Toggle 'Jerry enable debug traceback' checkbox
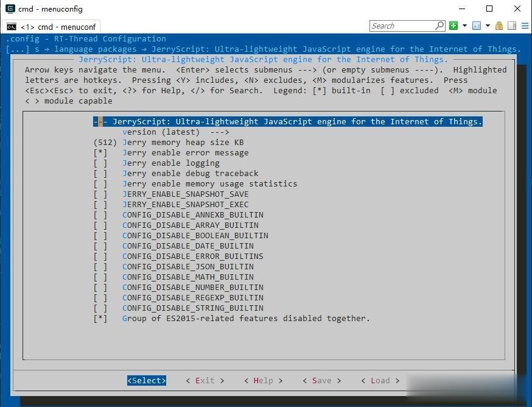532x407 pixels. click(x=100, y=174)
